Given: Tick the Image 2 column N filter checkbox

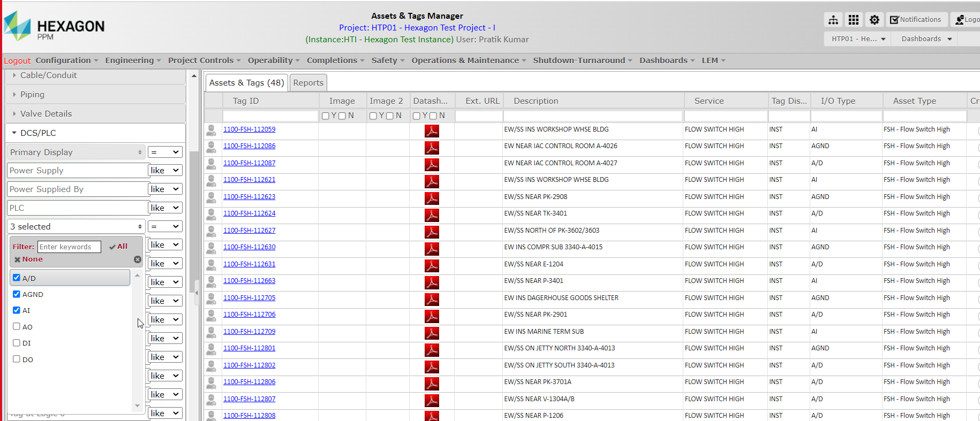Looking at the screenshot, I should click(390, 116).
